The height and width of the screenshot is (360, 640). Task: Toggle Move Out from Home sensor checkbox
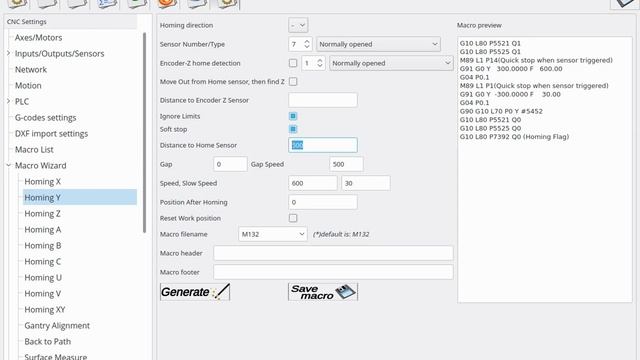coord(293,82)
